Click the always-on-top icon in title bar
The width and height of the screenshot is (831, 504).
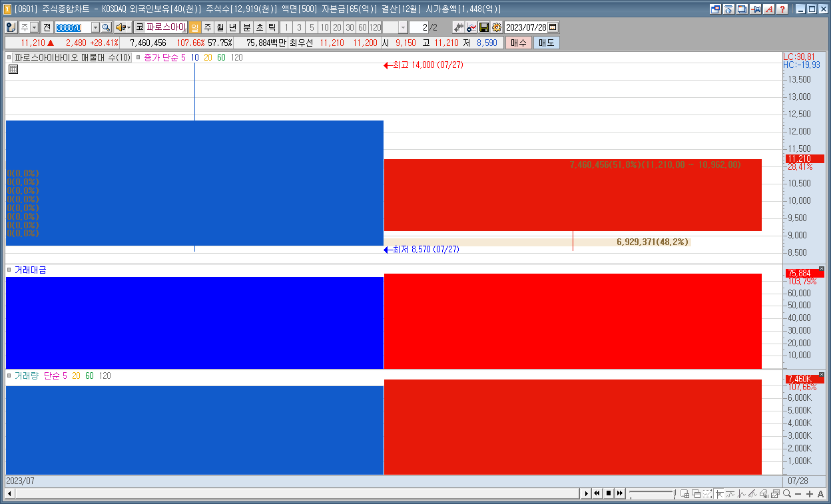pos(728,9)
